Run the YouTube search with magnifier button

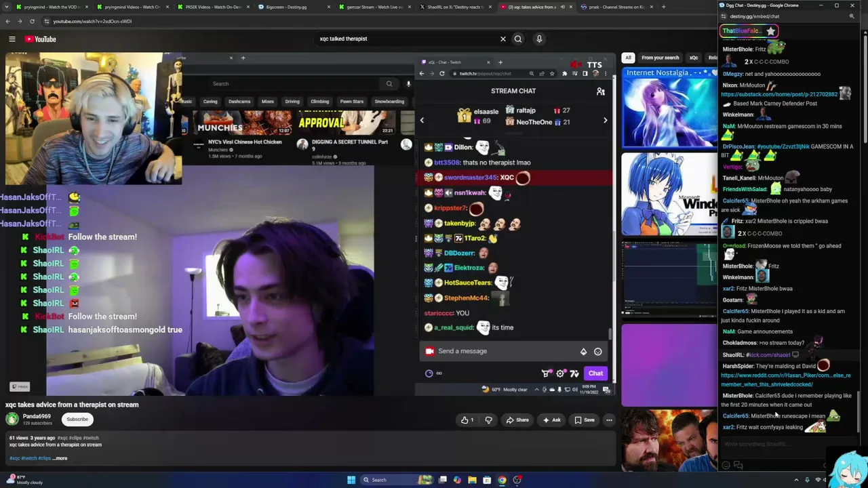click(x=518, y=39)
